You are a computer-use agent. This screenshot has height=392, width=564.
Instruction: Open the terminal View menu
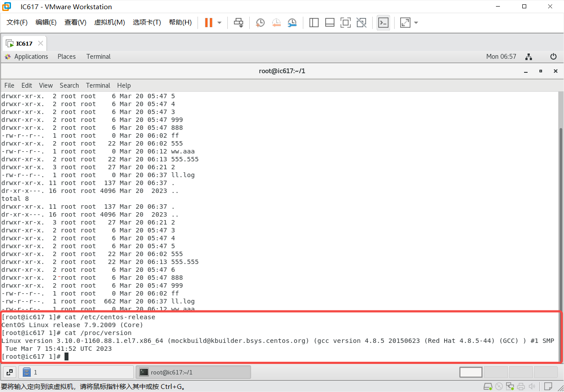pyautogui.click(x=46, y=86)
